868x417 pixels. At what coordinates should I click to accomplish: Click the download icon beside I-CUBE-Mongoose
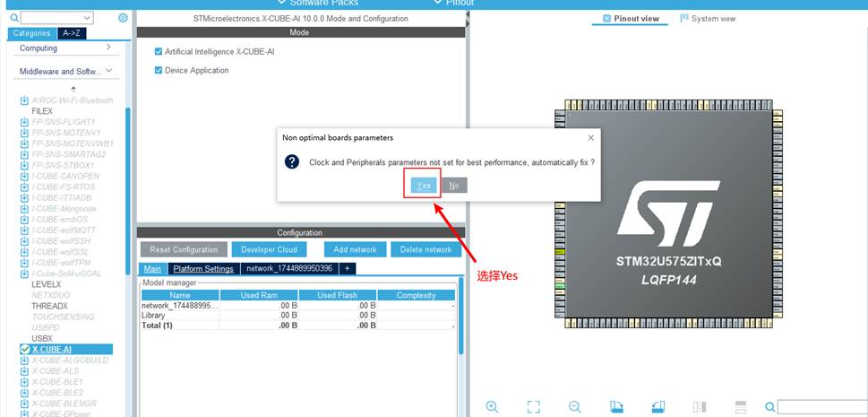tap(24, 208)
